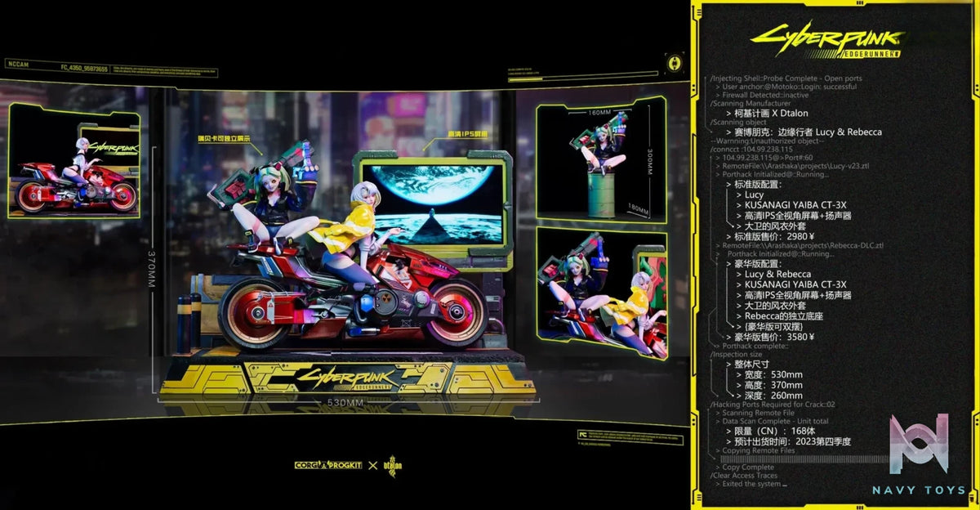Open the Lucy on motorcycle thumbnail
Screen dimensions: 980x510
[73, 162]
